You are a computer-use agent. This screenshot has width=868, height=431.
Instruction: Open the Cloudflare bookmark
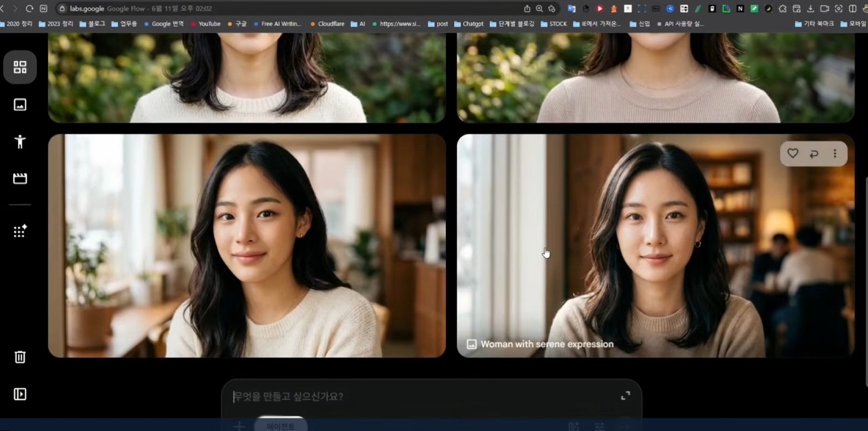[327, 24]
